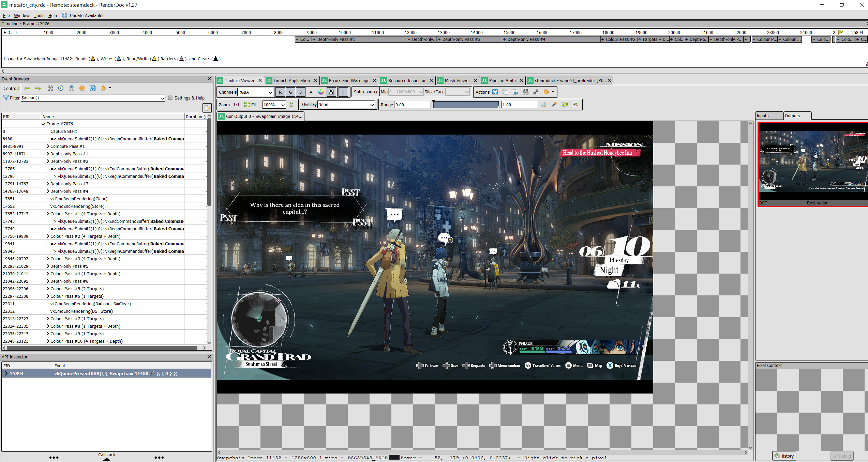This screenshot has width=868, height=462.
Task: Select the DST Destination thumbnail
Action: (x=813, y=164)
